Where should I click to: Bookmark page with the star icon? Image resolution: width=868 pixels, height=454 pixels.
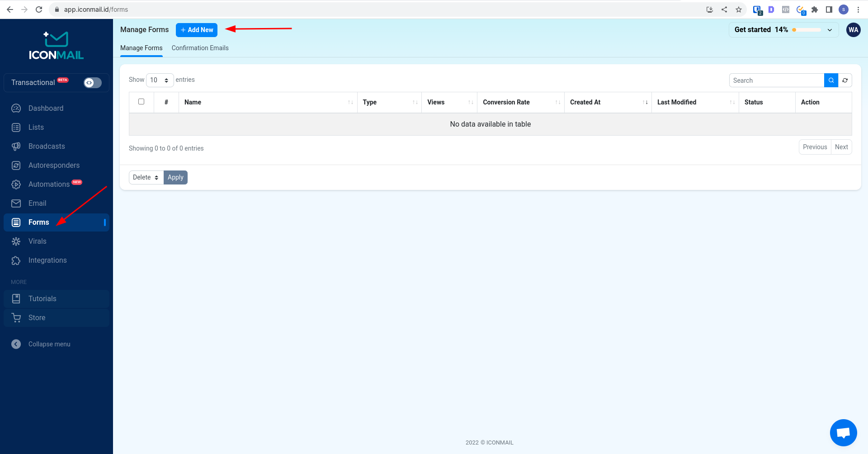pyautogui.click(x=739, y=9)
